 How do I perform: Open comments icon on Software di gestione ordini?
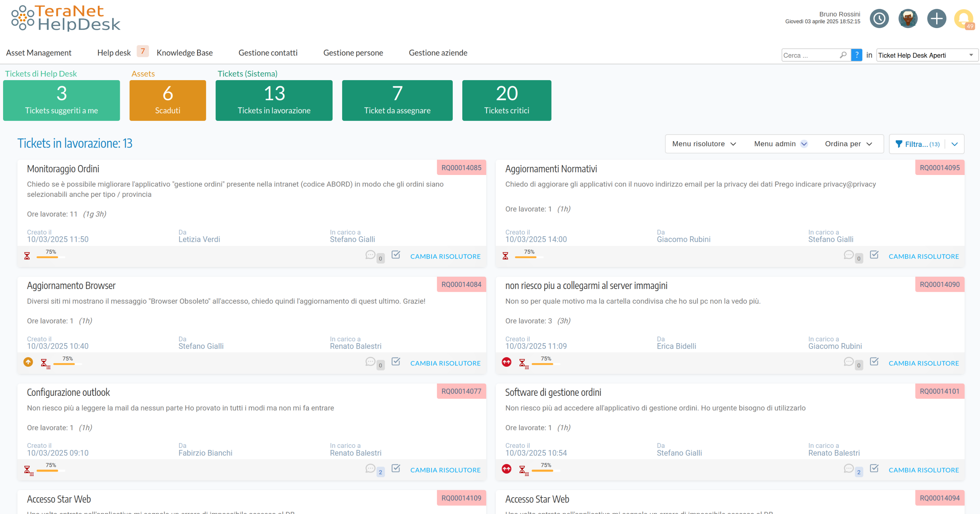[848, 468]
